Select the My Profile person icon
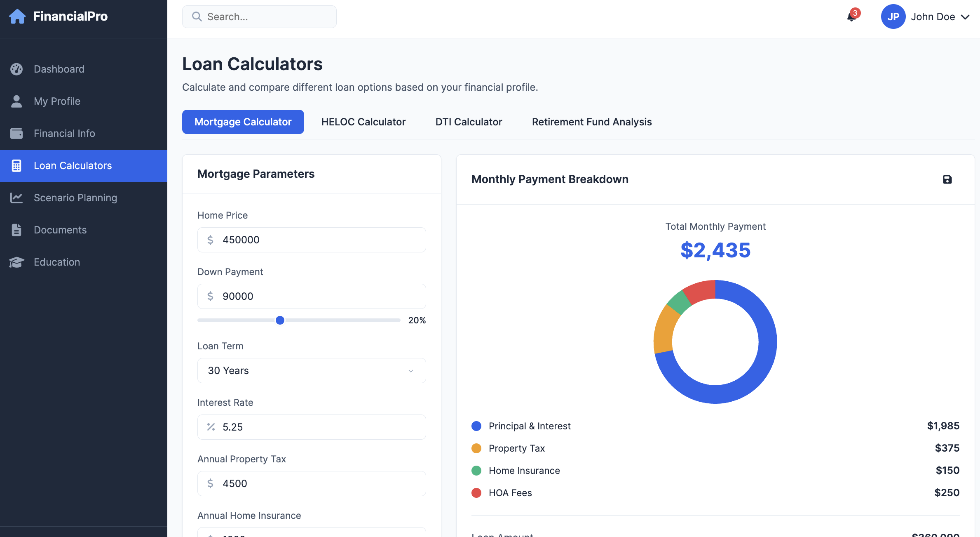The image size is (980, 537). (x=16, y=101)
